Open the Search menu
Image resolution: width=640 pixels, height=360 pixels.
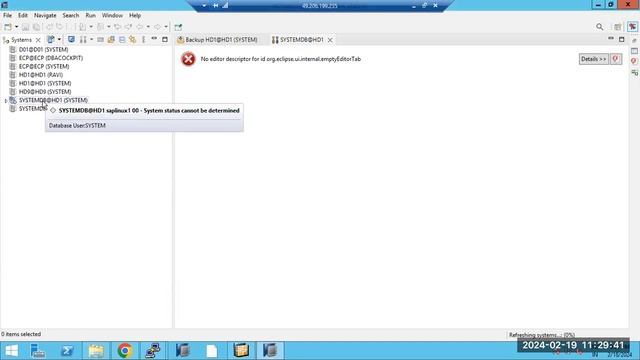(x=71, y=15)
